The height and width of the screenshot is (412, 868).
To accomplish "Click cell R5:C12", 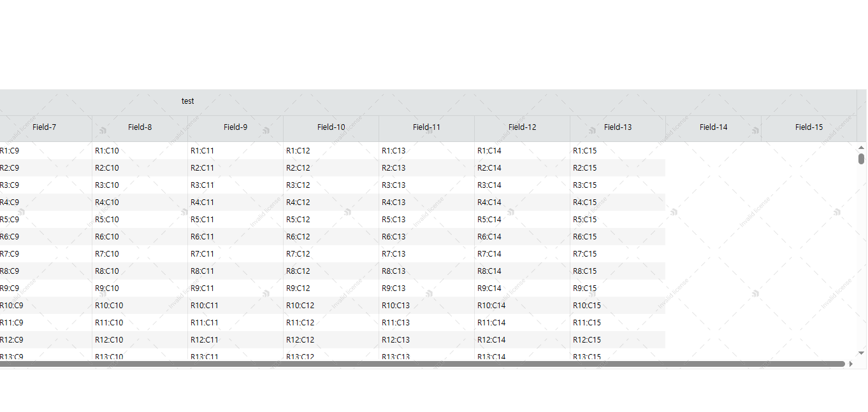I will (298, 220).
